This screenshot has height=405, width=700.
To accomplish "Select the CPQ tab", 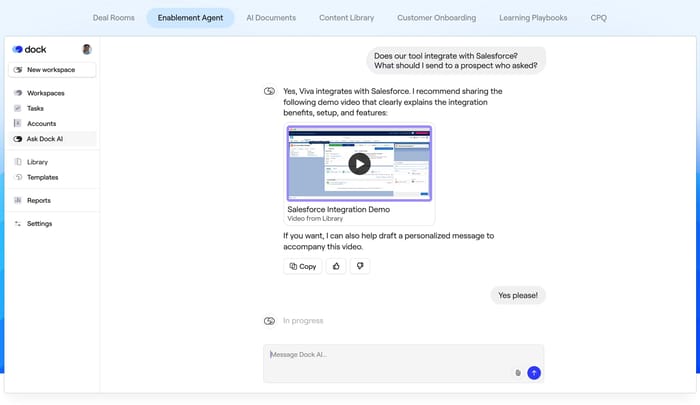I will pos(598,18).
